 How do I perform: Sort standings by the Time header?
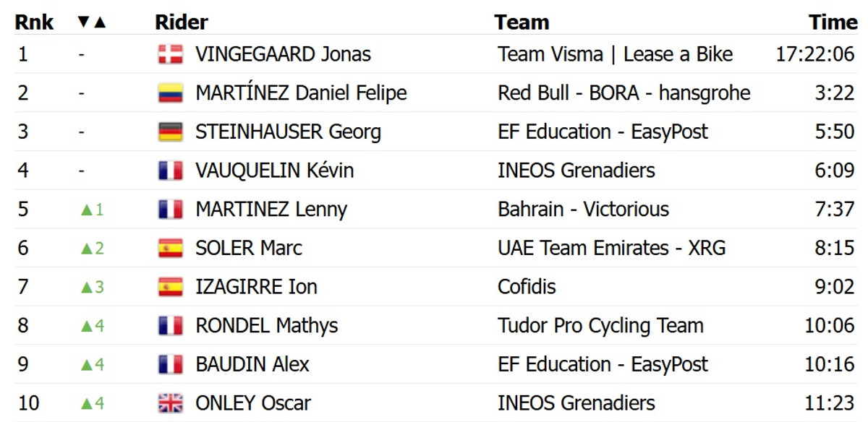[833, 22]
